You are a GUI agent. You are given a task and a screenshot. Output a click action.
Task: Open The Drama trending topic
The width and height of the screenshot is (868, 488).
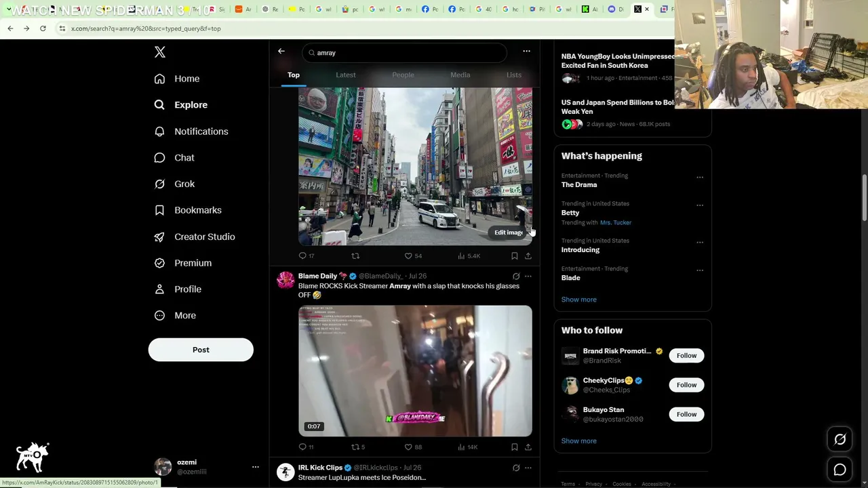pyautogui.click(x=579, y=185)
